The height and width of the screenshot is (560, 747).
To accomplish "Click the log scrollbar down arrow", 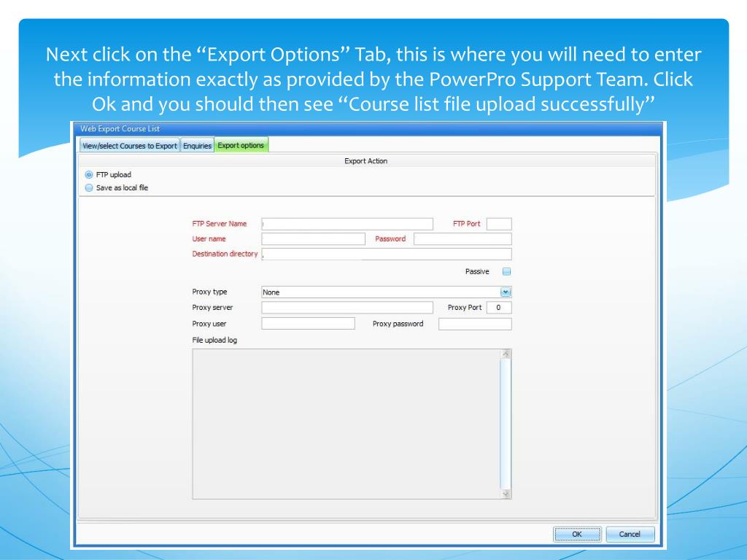I will 506,494.
